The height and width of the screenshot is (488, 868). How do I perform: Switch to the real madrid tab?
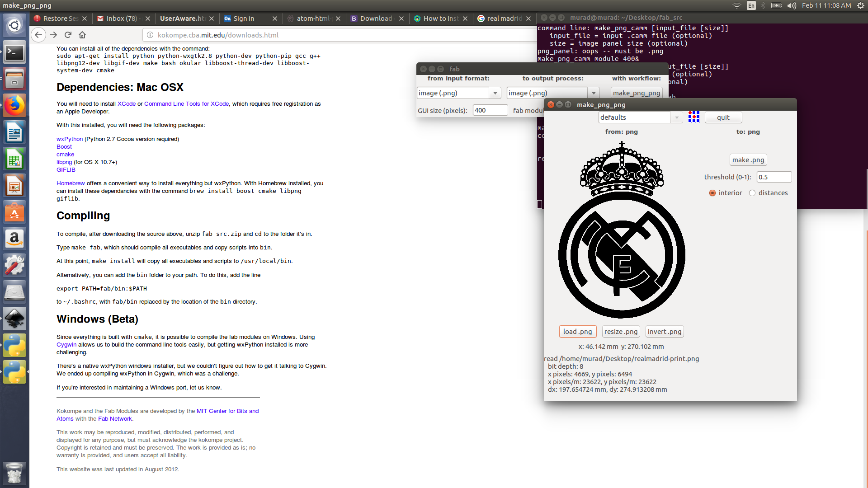click(x=504, y=19)
